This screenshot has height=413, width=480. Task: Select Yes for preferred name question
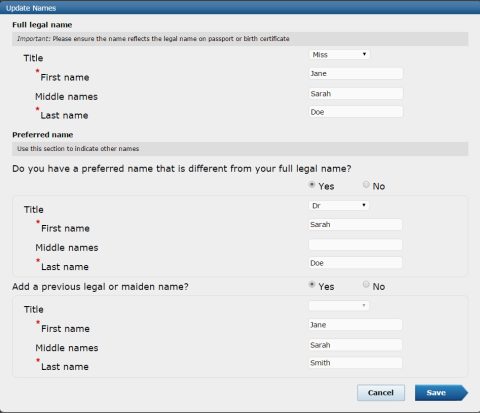[x=312, y=184]
